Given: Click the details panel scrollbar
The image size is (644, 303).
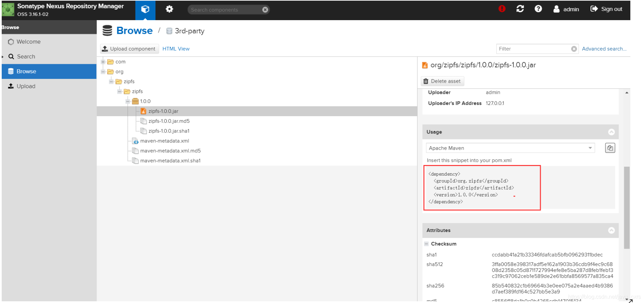Looking at the screenshot, I should click(627, 208).
